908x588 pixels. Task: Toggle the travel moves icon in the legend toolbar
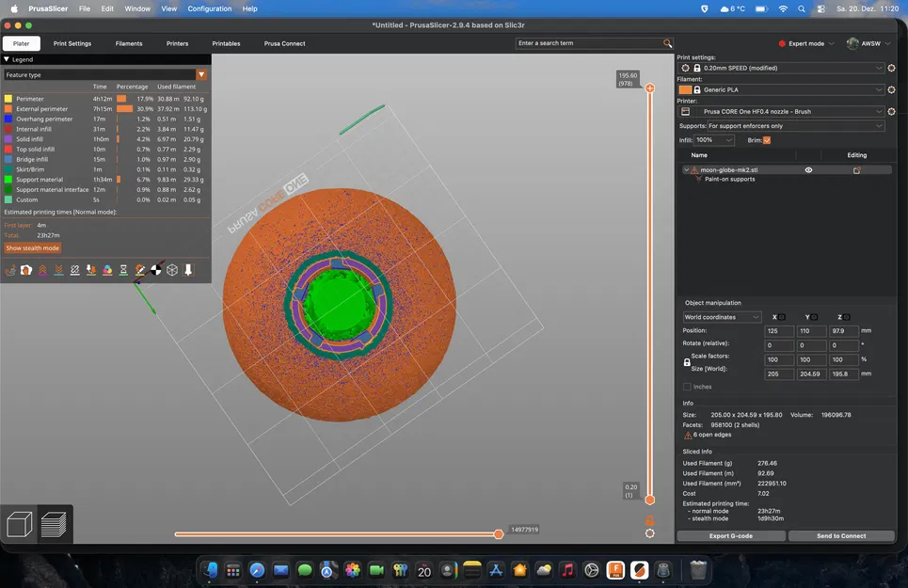[x=12, y=269]
